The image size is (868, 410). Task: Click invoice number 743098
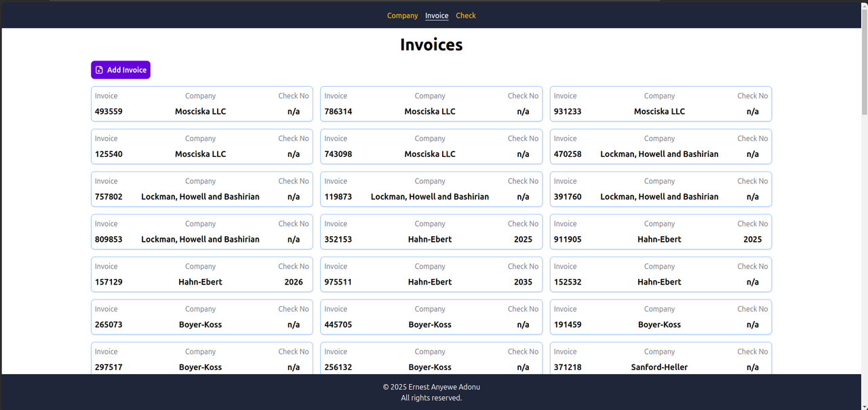338,154
